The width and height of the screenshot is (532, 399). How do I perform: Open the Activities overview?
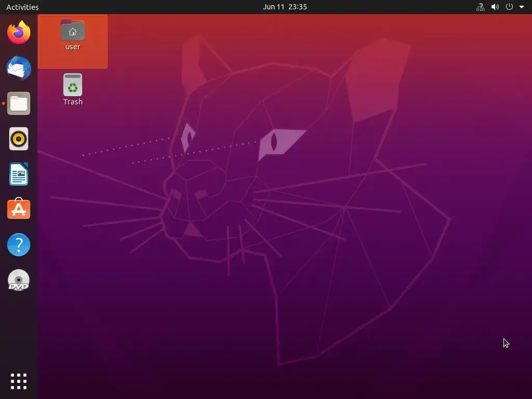point(22,7)
